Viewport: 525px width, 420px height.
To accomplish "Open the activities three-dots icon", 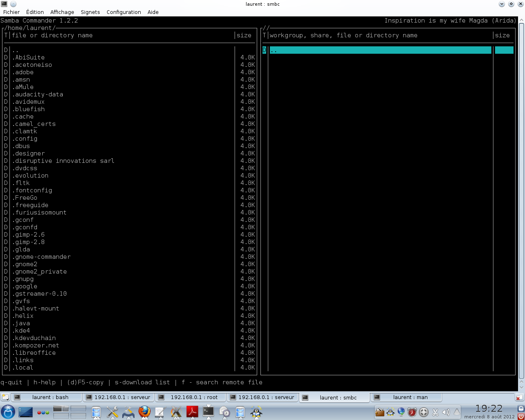I will pyautogui.click(x=43, y=412).
